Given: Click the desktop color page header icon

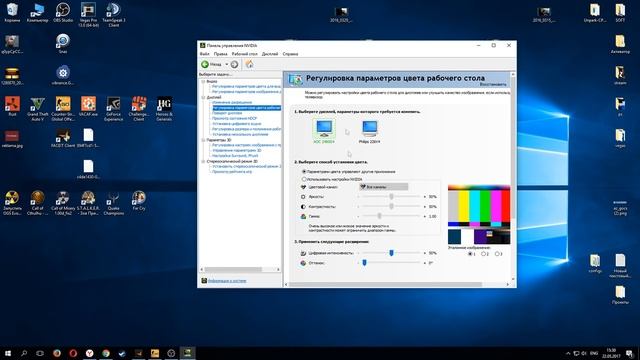Looking at the screenshot, I should point(295,80).
